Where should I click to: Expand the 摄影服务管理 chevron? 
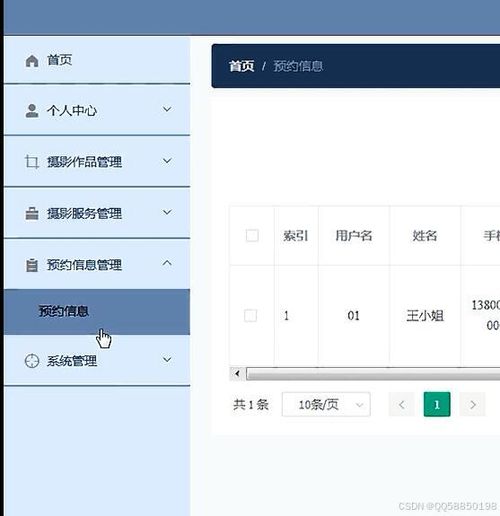point(167,212)
